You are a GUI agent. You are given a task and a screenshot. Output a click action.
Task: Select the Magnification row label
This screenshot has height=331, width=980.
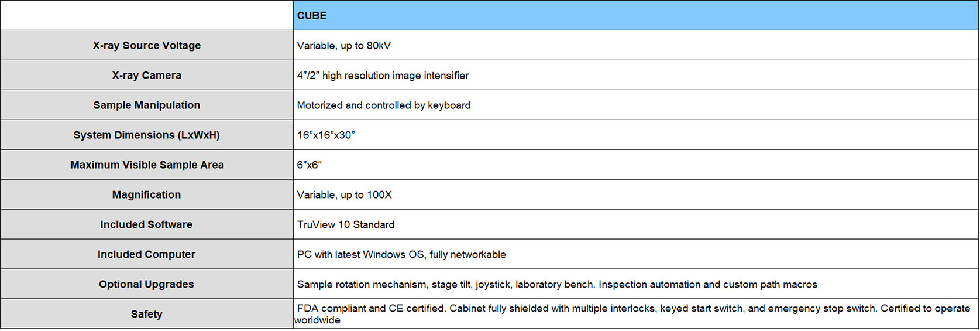click(x=147, y=195)
